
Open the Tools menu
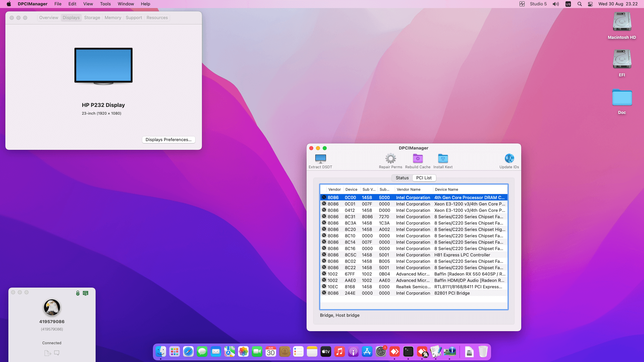105,4
